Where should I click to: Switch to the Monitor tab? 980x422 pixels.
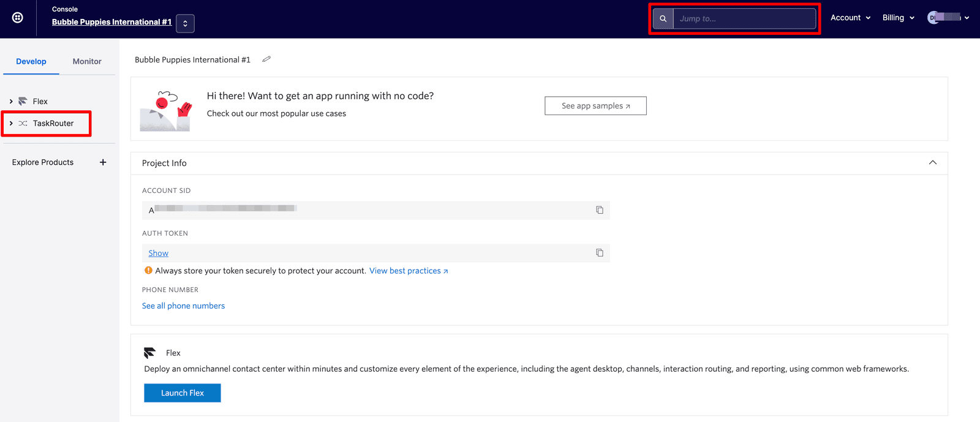pos(87,61)
